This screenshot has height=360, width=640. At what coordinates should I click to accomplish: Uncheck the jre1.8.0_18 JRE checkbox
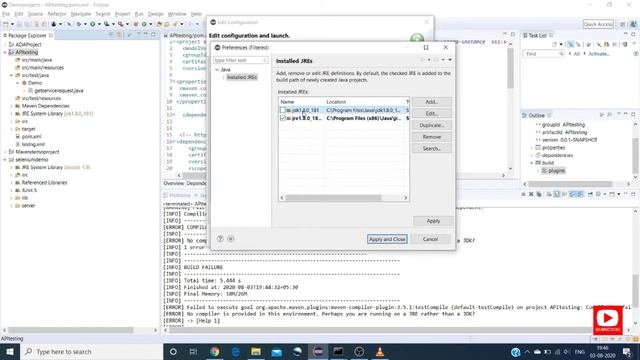(283, 118)
